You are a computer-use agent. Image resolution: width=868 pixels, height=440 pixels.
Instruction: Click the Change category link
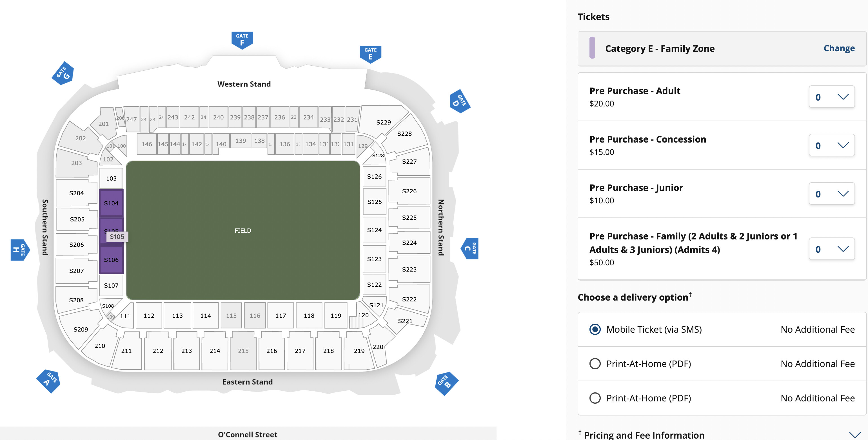pos(839,48)
